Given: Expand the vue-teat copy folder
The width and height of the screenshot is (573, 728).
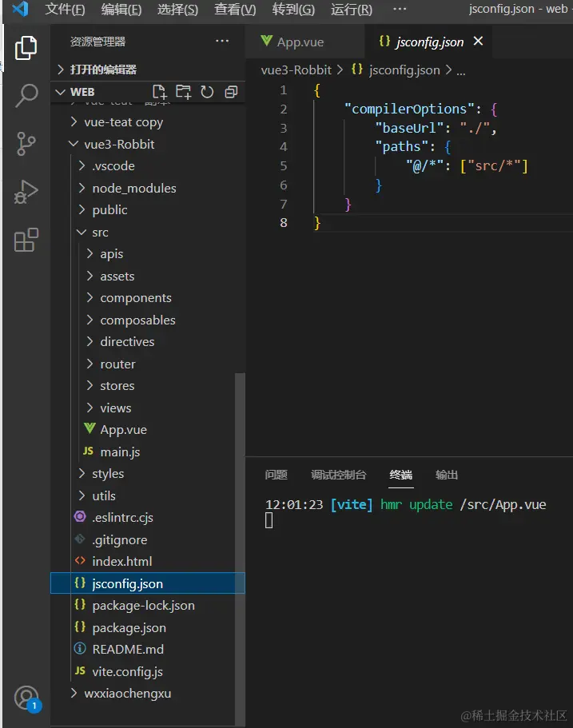Looking at the screenshot, I should coord(148,122).
